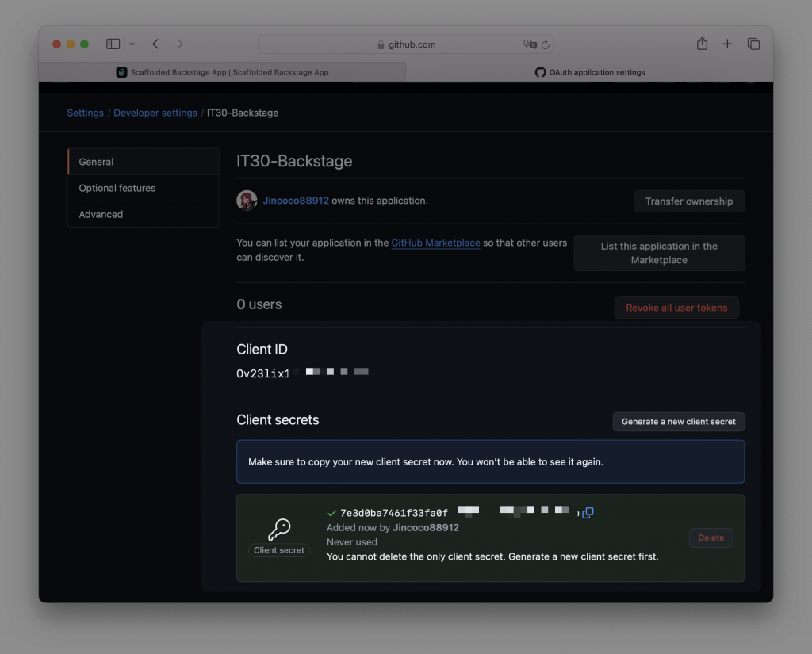Click the lock icon beside github.com

pos(381,44)
